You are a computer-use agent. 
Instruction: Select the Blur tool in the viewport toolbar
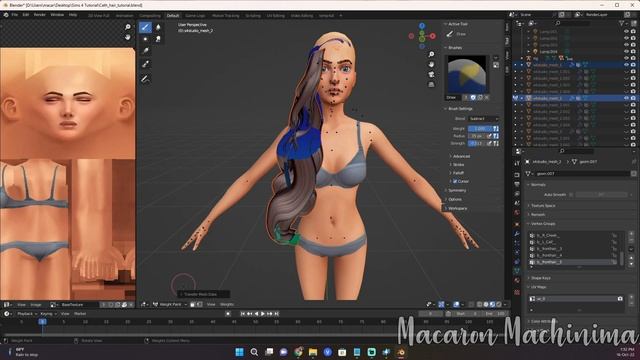(158, 27)
